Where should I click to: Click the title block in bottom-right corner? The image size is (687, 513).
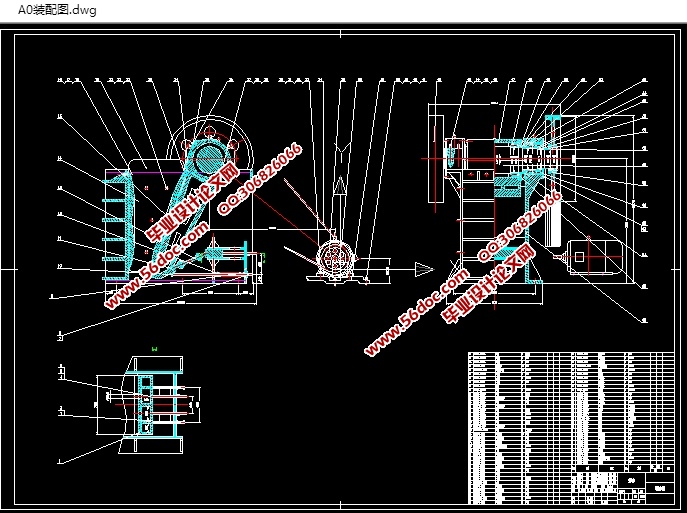coord(620,483)
